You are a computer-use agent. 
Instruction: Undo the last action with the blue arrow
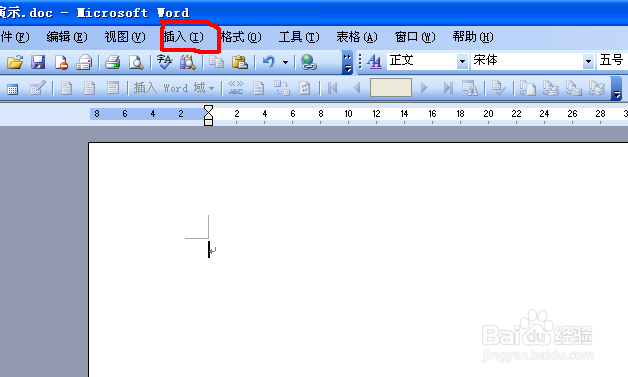pos(269,62)
